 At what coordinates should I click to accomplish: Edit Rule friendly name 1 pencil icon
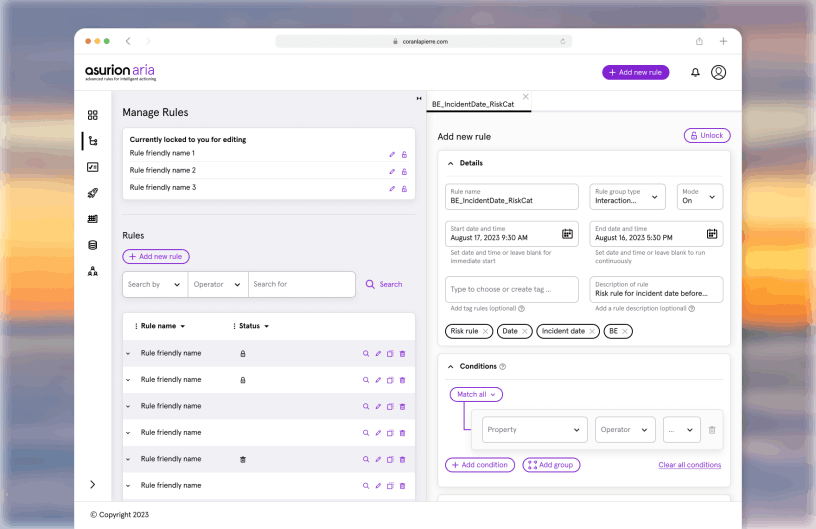pos(392,154)
